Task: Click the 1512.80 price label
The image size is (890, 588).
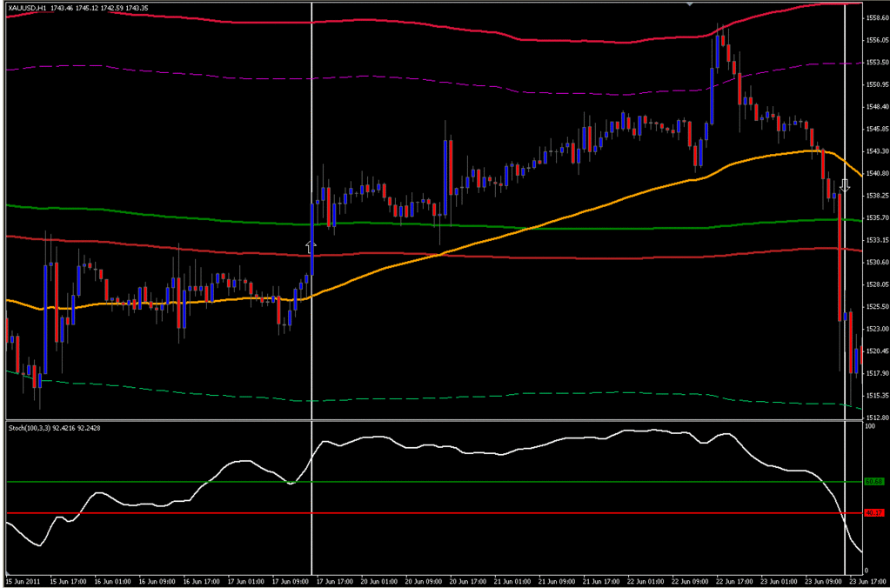Action: 876,418
